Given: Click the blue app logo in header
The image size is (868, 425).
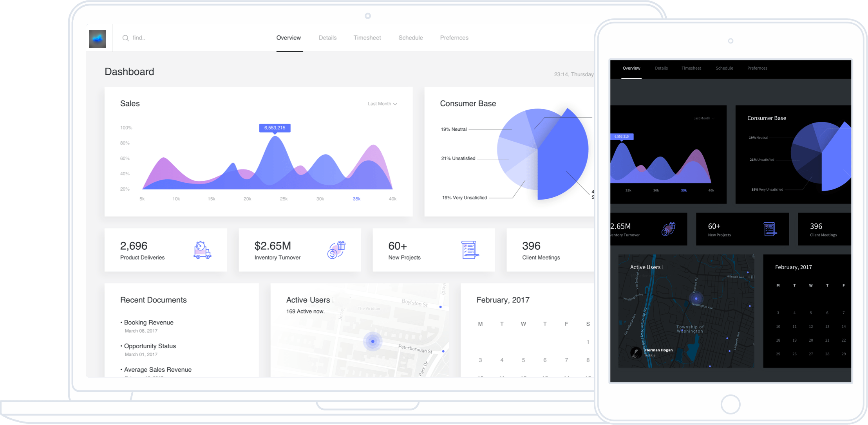Looking at the screenshot, I should pos(98,39).
